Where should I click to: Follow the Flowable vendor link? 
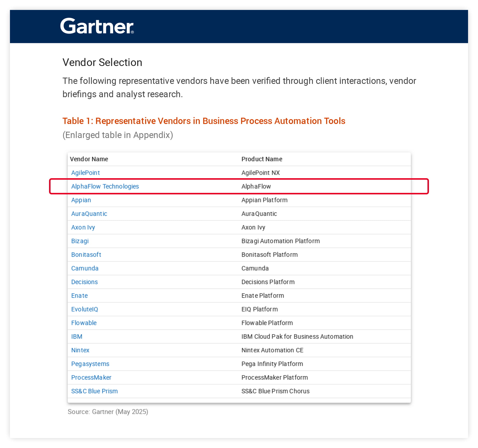tap(84, 323)
